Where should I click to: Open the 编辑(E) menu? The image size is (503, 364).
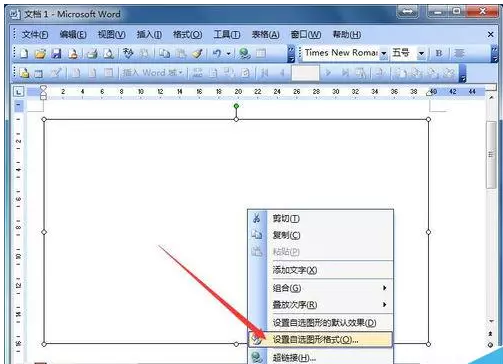[73, 34]
